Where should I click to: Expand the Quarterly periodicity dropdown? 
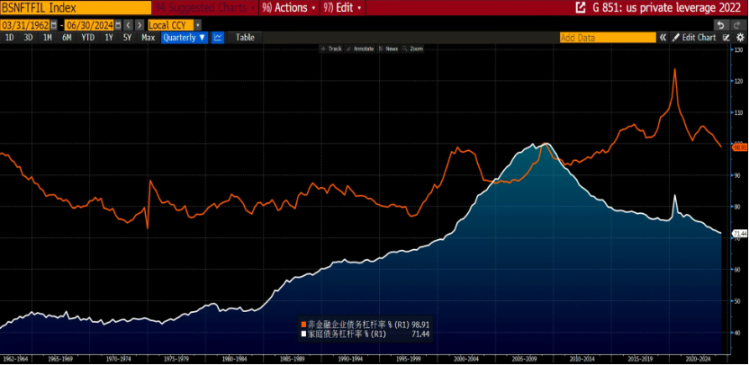tap(184, 37)
